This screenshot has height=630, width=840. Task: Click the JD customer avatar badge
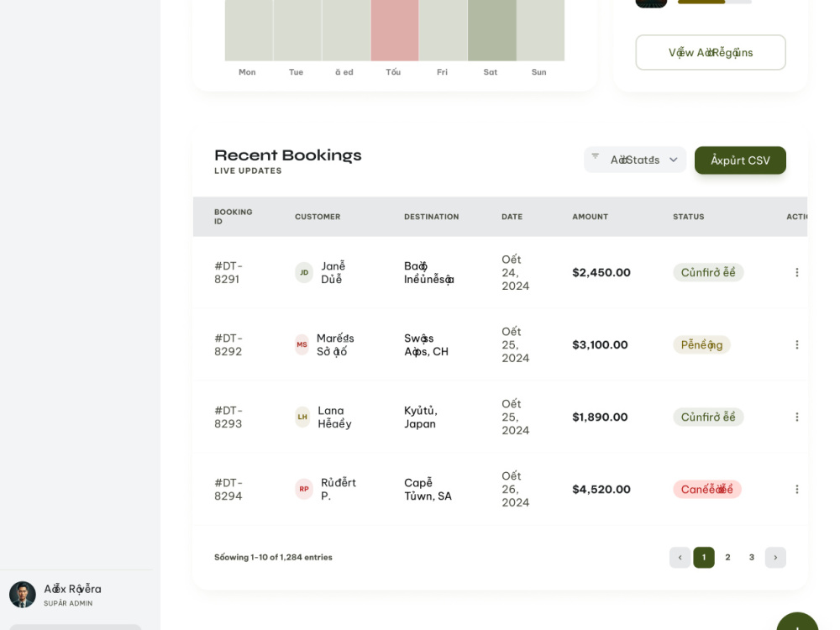click(304, 272)
